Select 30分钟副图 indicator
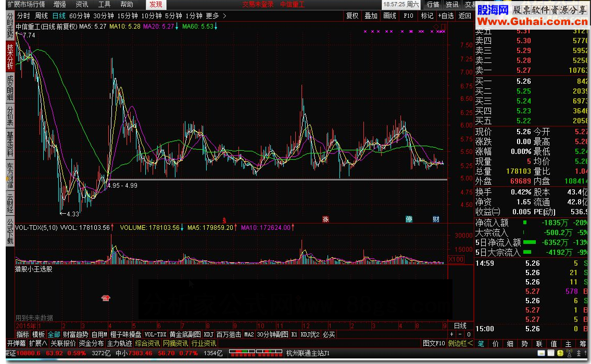Viewport: 591px width, 364px height. [272, 334]
